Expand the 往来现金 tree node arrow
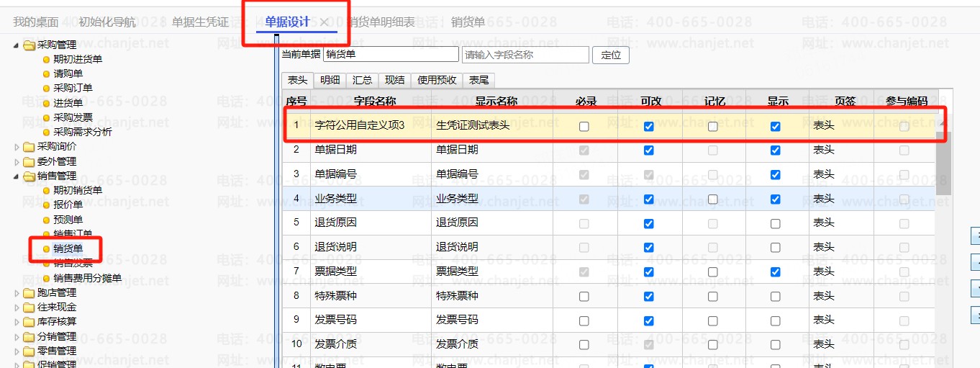 [18, 308]
